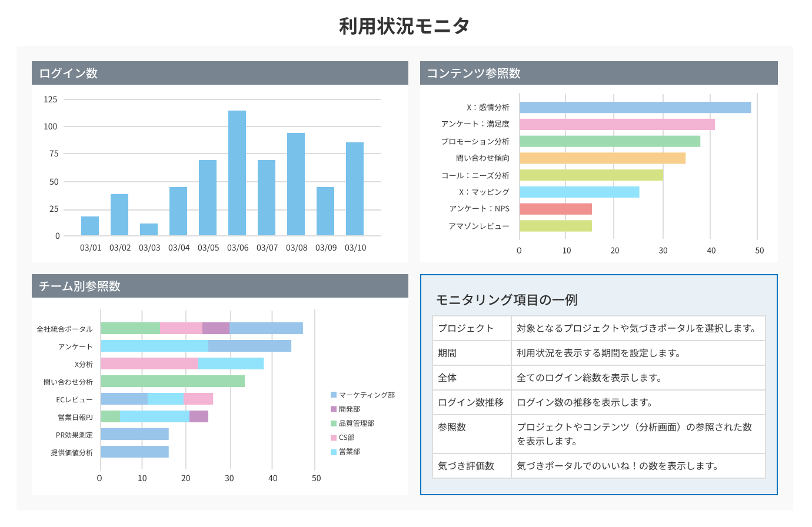Select the 03/03 login count bar
This screenshot has width=812, height=527.
(x=149, y=229)
